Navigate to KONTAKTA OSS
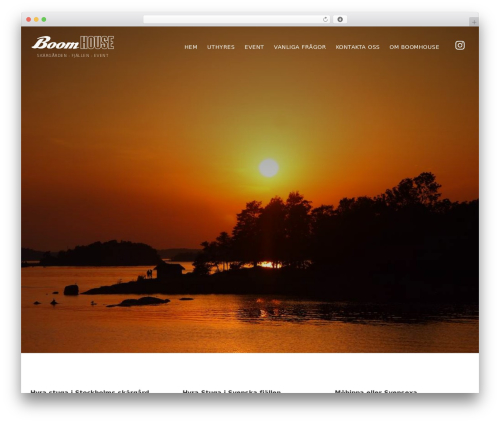The height and width of the screenshot is (423, 500). pos(357,47)
